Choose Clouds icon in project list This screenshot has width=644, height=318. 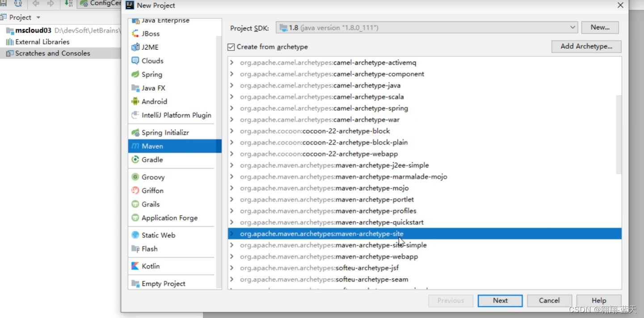(135, 61)
